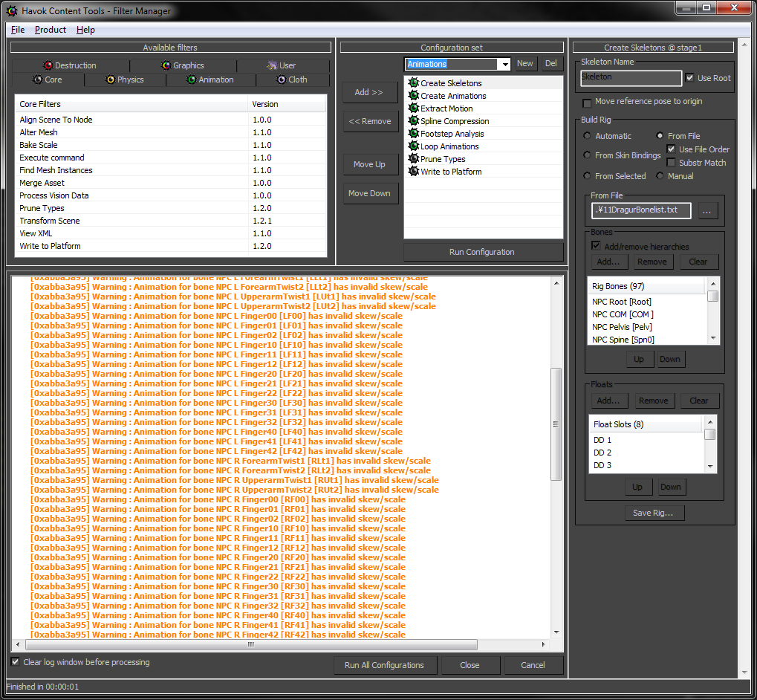Click the Loop Animations filter icon

tap(413, 146)
